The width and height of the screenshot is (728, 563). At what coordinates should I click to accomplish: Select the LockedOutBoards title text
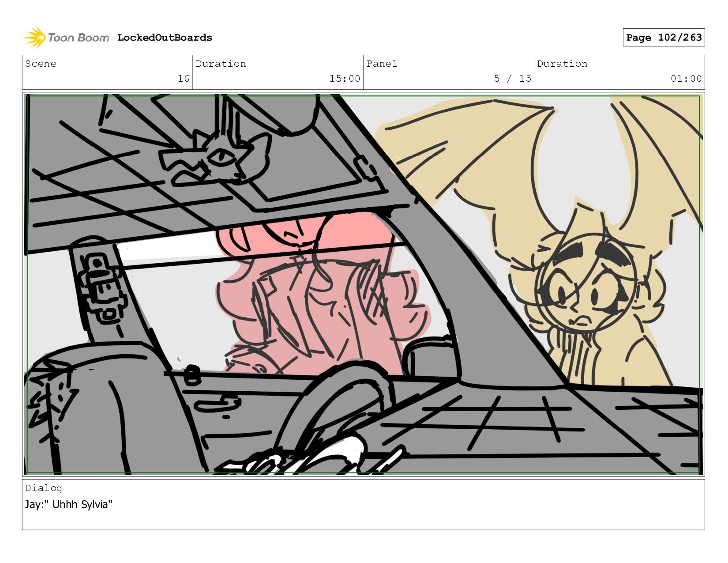pyautogui.click(x=165, y=38)
